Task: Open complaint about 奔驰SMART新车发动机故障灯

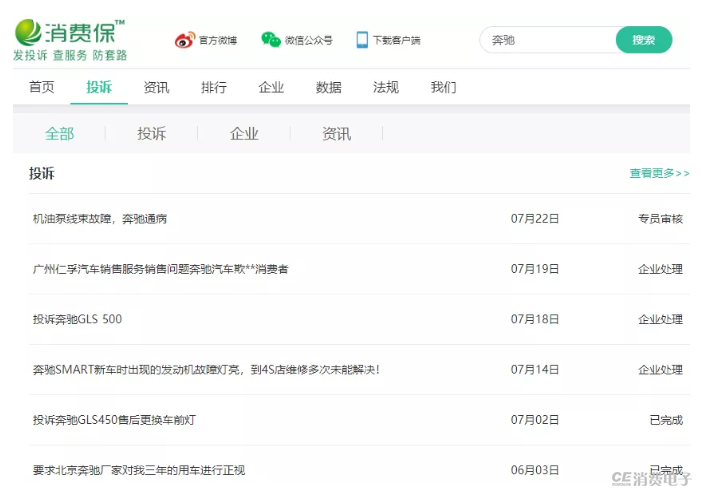Action: point(206,370)
